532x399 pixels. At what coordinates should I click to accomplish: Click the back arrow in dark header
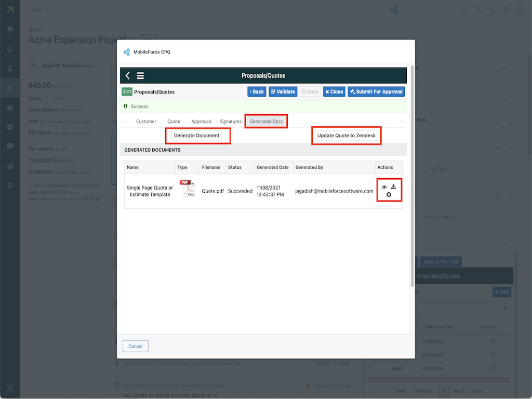[x=128, y=76]
